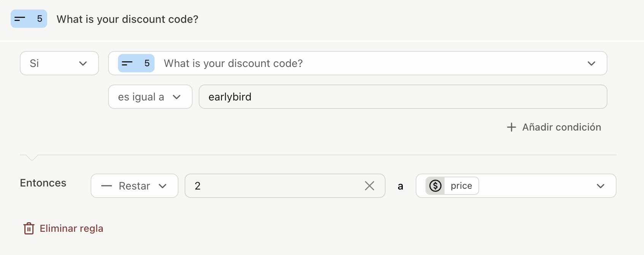Click the header title What is your discount code?
This screenshot has width=644, height=255.
coord(127,19)
